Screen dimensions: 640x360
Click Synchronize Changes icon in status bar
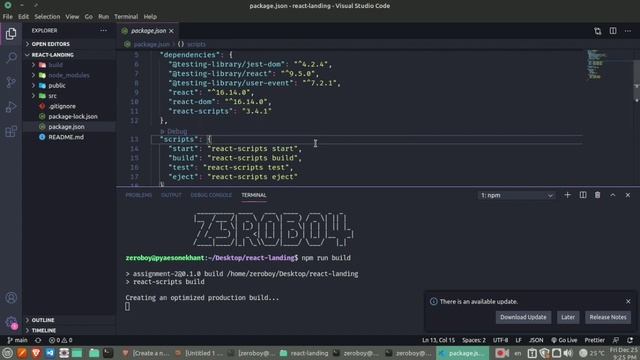38,340
